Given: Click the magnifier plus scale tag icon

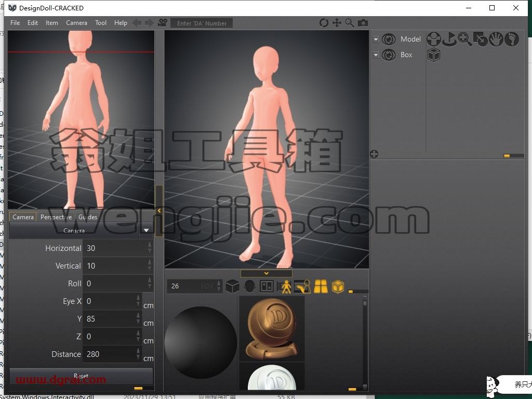Looking at the screenshot, I should 464,39.
